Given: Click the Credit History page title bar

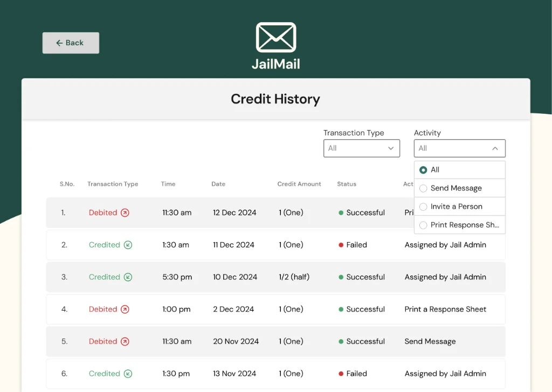Looking at the screenshot, I should point(275,99).
